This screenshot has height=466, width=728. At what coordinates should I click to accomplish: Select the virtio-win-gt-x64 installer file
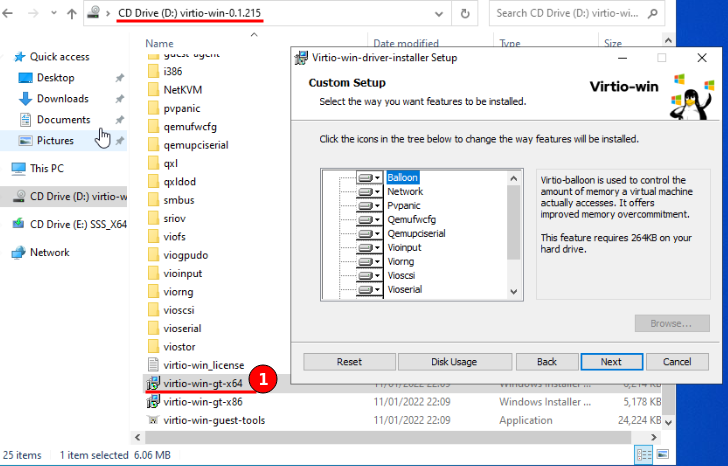coord(202,383)
